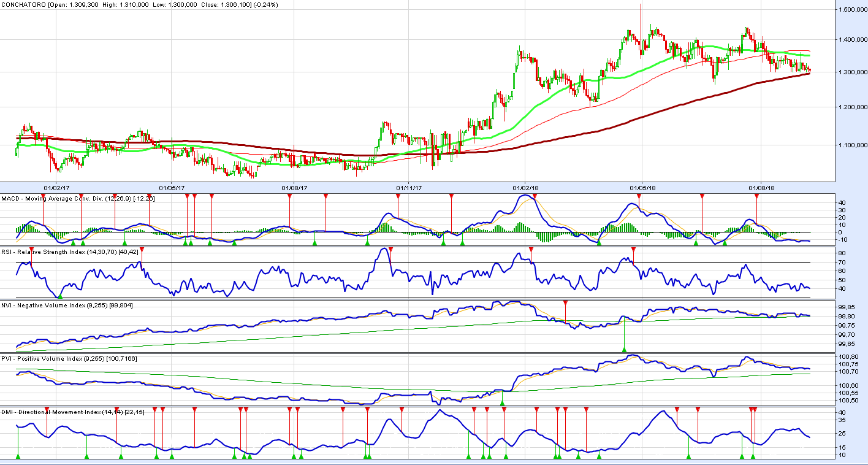
Task: Click the 01/02/18 date axis label
Action: (525, 186)
